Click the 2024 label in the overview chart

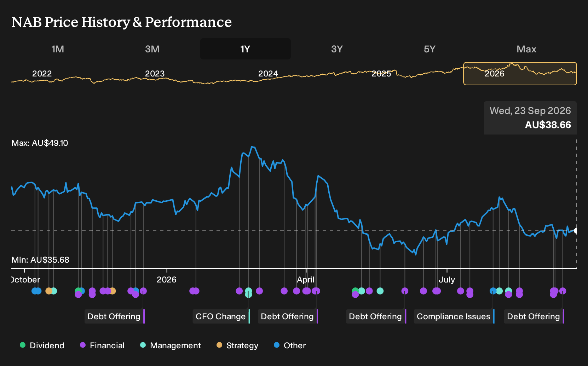point(268,74)
